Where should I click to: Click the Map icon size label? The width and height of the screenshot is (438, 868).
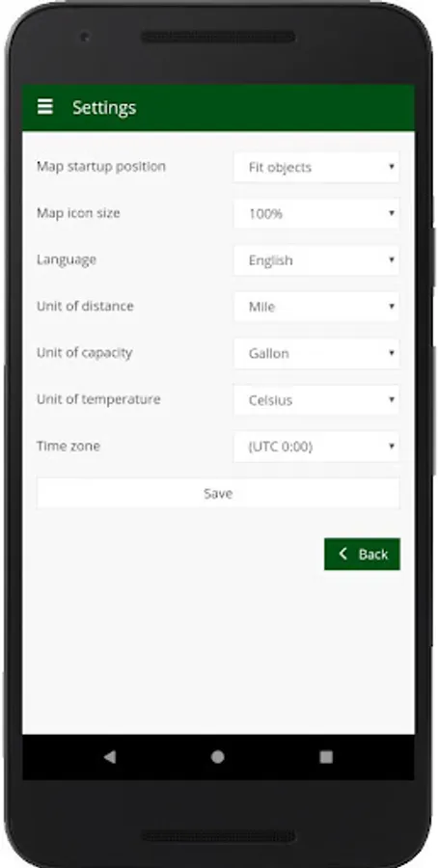[78, 213]
